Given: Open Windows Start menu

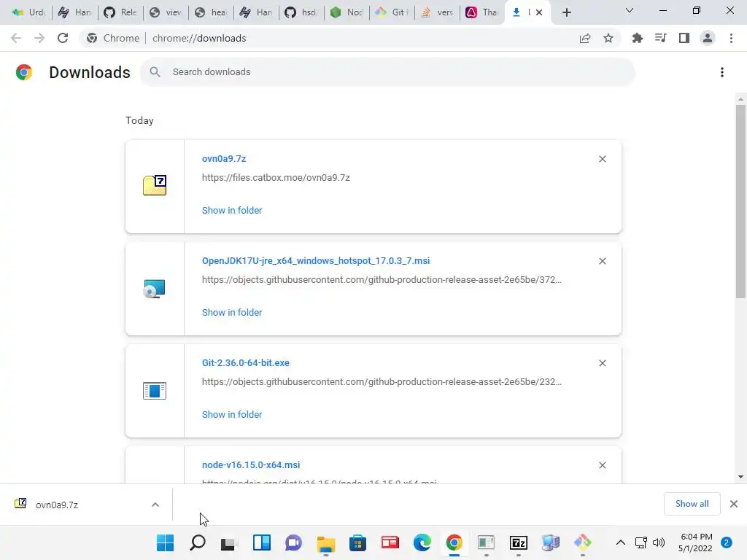Looking at the screenshot, I should (166, 542).
